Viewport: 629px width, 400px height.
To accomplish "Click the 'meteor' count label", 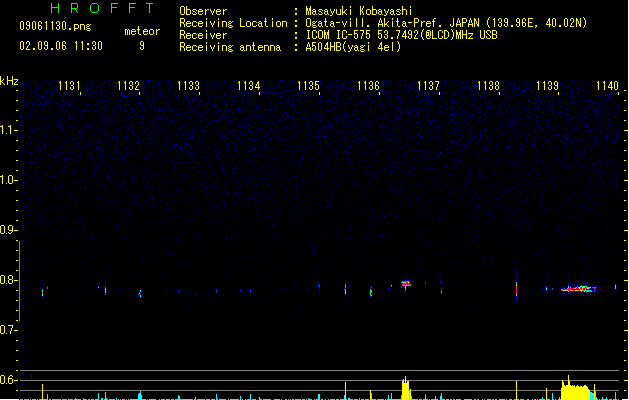I will click(142, 31).
